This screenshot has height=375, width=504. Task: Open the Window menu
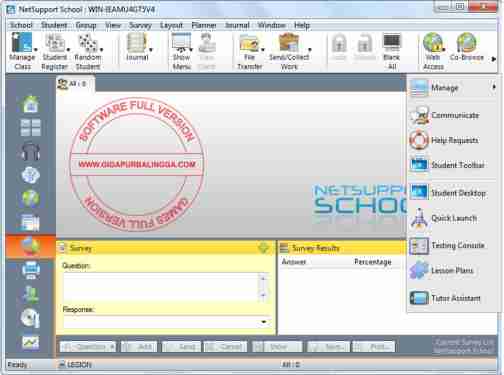271,25
